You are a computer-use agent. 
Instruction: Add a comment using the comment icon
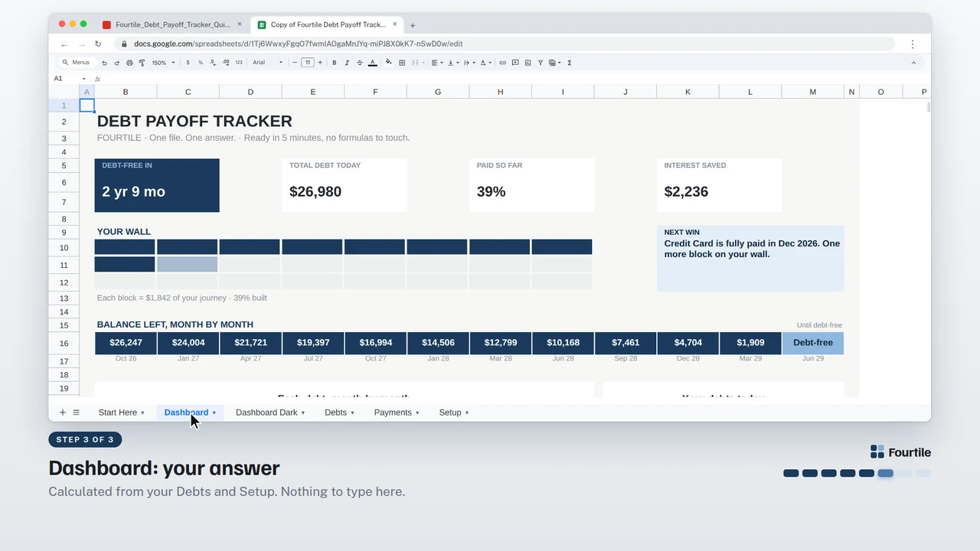(515, 63)
